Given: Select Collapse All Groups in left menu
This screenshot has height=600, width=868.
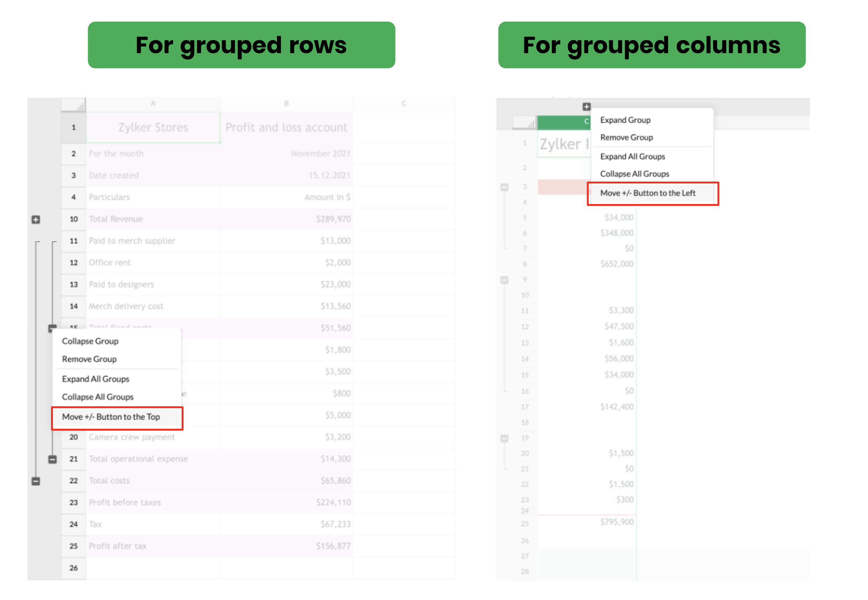Looking at the screenshot, I should pos(98,397).
